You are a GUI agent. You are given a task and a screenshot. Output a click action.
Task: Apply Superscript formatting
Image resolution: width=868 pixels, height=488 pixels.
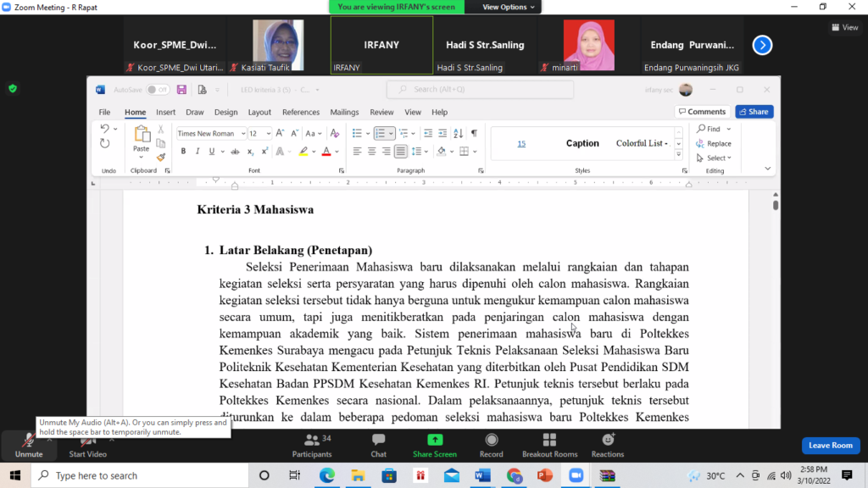point(264,151)
